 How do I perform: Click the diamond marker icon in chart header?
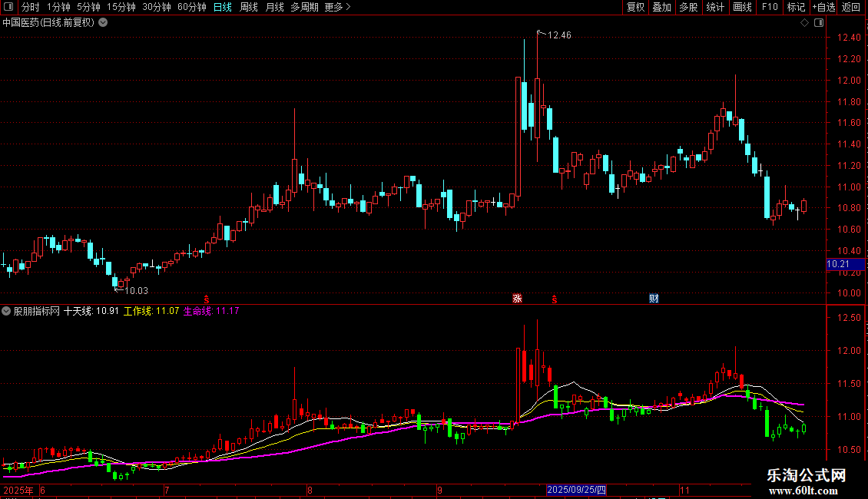pos(804,23)
